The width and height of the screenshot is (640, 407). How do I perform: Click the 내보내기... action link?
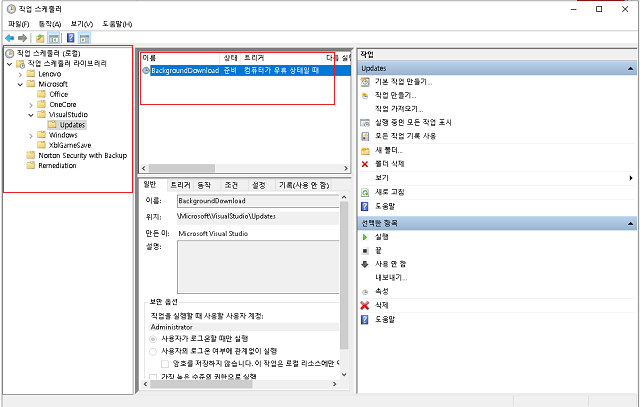391,278
